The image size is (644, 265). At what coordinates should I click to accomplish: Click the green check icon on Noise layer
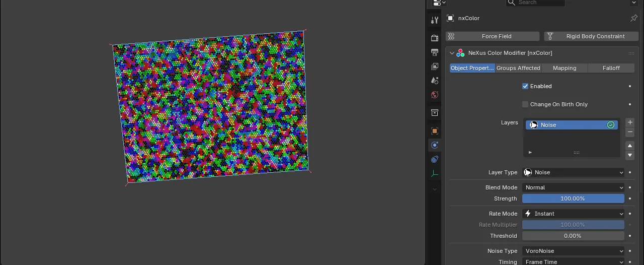tap(611, 125)
